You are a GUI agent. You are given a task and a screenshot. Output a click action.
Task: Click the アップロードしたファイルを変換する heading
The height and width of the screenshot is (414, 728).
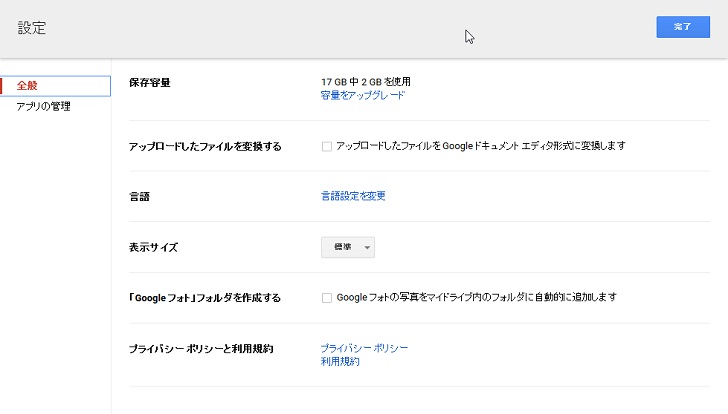pyautogui.click(x=205, y=146)
